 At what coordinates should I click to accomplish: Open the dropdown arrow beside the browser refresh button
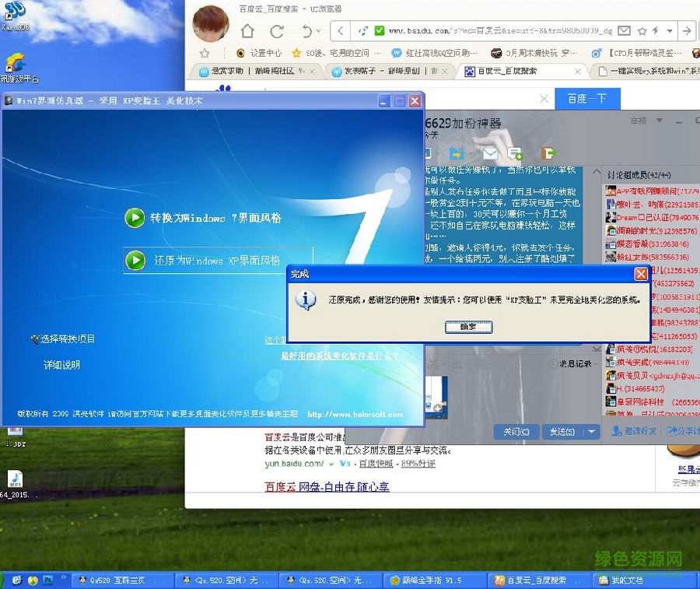click(x=318, y=31)
